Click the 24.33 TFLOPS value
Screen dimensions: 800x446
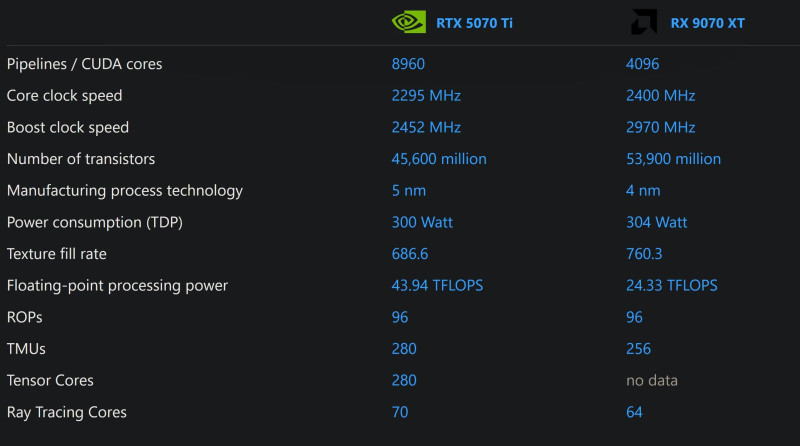pyautogui.click(x=671, y=285)
